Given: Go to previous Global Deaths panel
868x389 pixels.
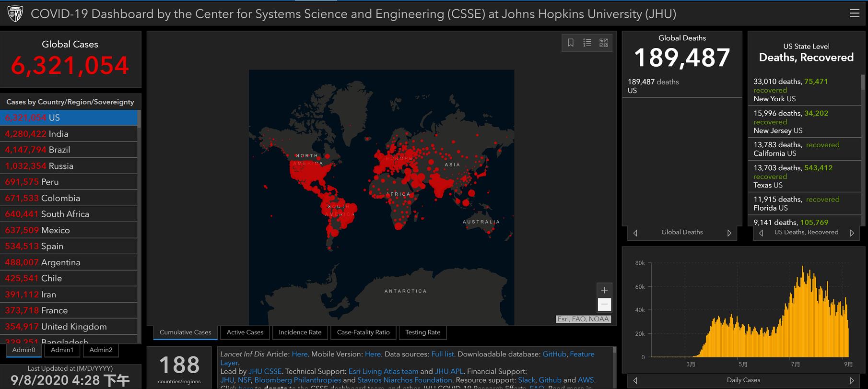Looking at the screenshot, I should click(x=635, y=233).
